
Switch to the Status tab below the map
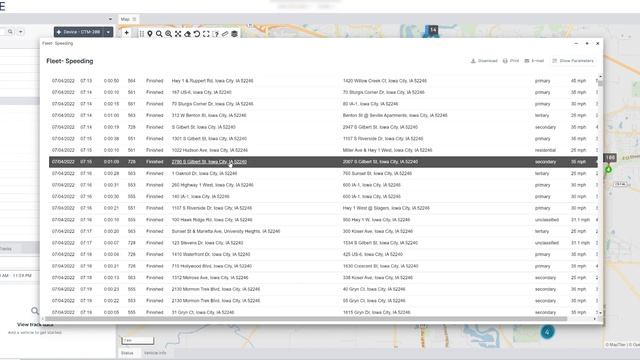[x=127, y=353]
